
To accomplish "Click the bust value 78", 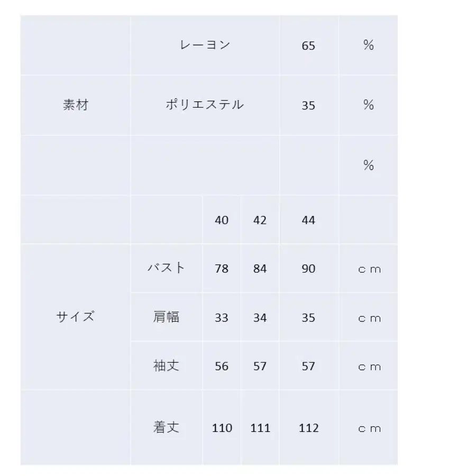I will (222, 269).
